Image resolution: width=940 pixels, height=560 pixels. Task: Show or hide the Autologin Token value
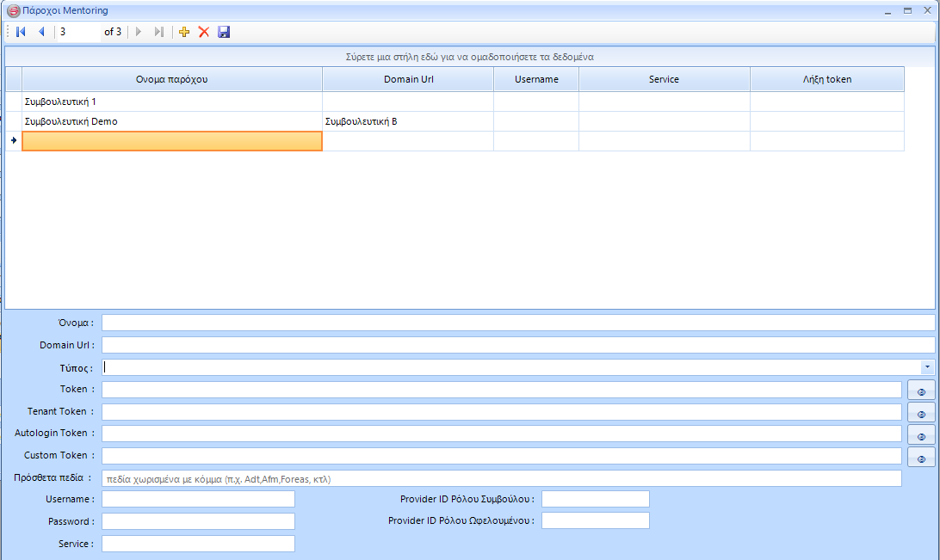(921, 435)
